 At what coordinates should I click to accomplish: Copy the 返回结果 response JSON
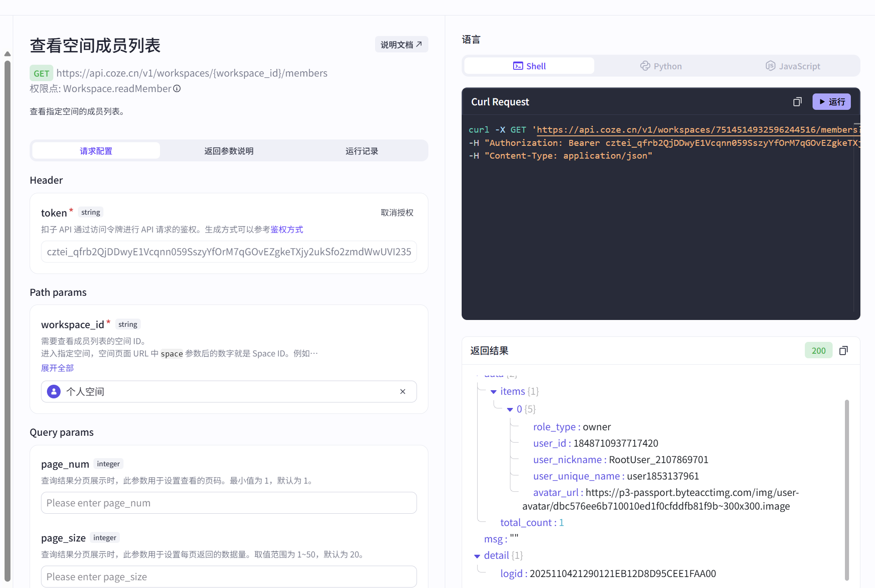[x=844, y=351]
